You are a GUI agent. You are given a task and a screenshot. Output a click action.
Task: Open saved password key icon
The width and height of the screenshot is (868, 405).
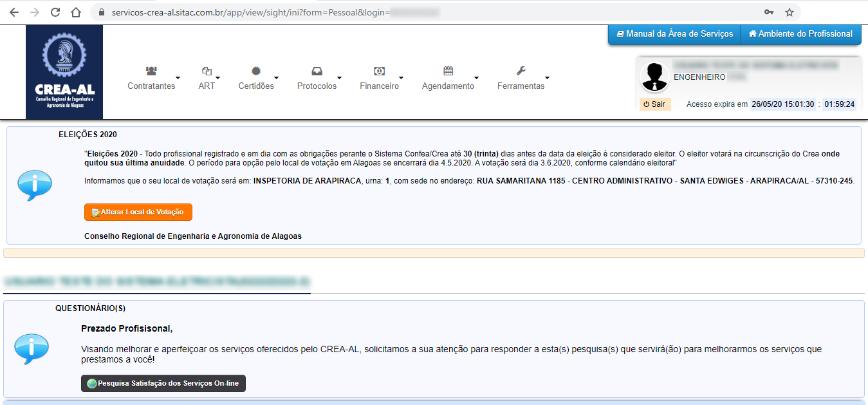click(x=769, y=12)
